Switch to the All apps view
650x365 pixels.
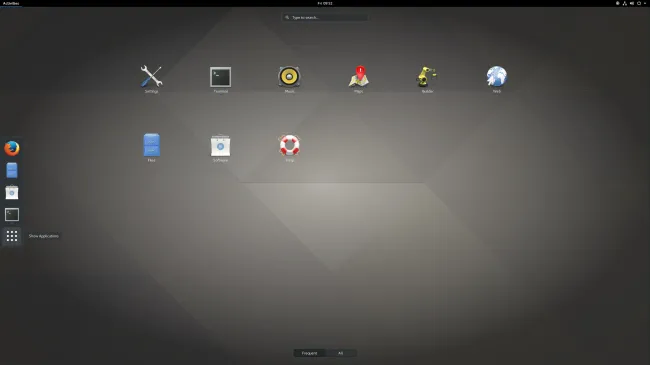(x=341, y=353)
